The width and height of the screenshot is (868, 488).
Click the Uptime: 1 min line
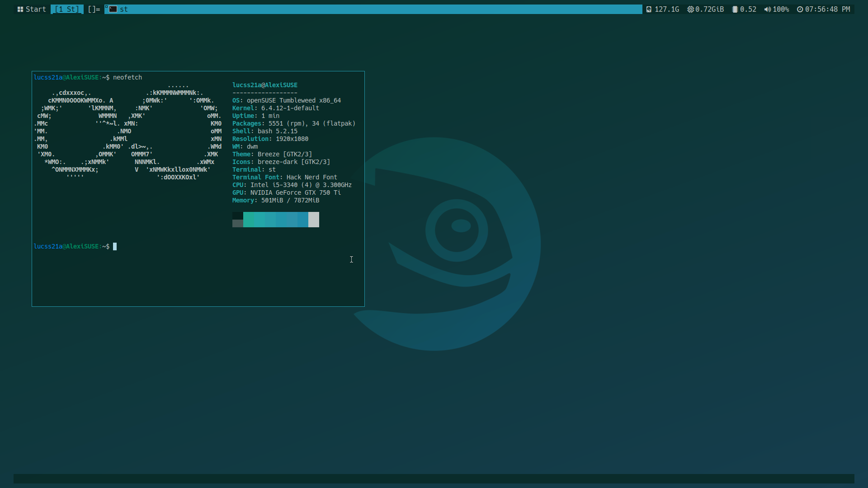point(256,116)
